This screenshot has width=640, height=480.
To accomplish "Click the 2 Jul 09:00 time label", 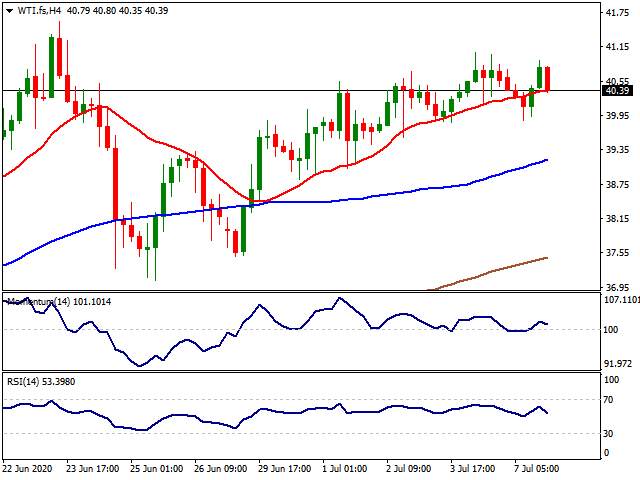I will pos(409,468).
